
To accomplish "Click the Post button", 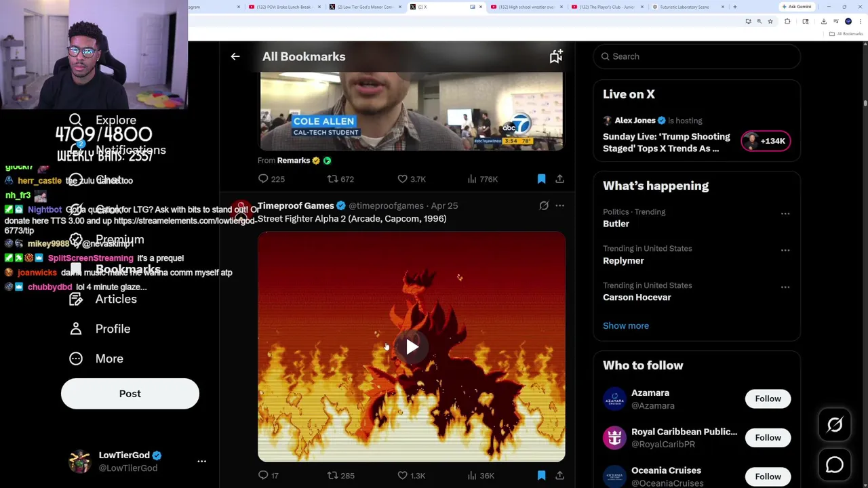I will [130, 394].
